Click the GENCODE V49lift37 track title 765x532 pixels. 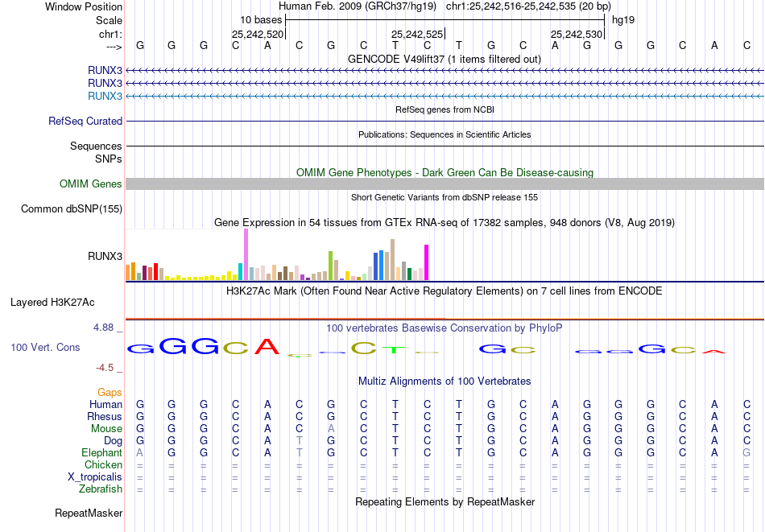[445, 60]
